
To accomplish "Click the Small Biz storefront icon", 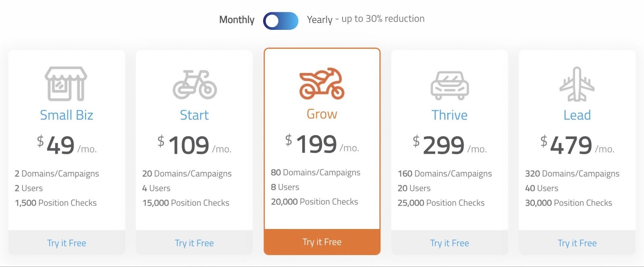I will click(x=66, y=84).
